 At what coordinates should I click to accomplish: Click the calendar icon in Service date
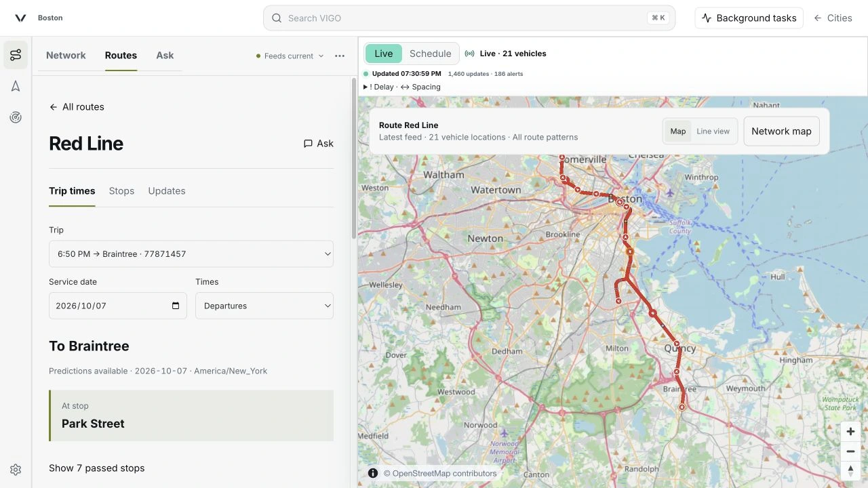click(x=176, y=306)
